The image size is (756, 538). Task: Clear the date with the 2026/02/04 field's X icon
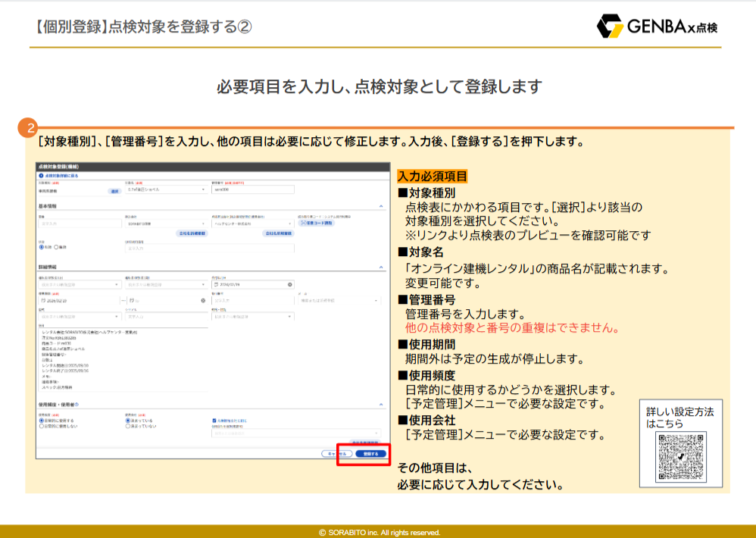coord(289,284)
